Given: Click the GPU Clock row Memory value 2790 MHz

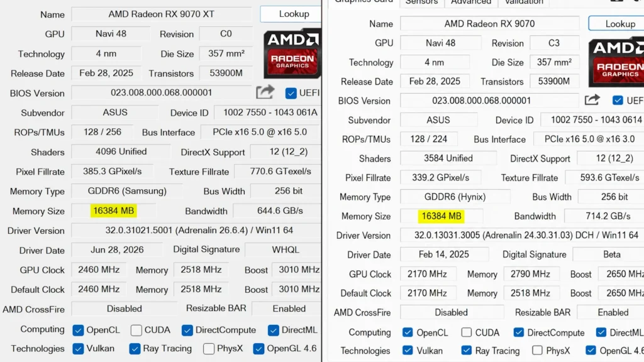Looking at the screenshot, I should pos(531,274).
